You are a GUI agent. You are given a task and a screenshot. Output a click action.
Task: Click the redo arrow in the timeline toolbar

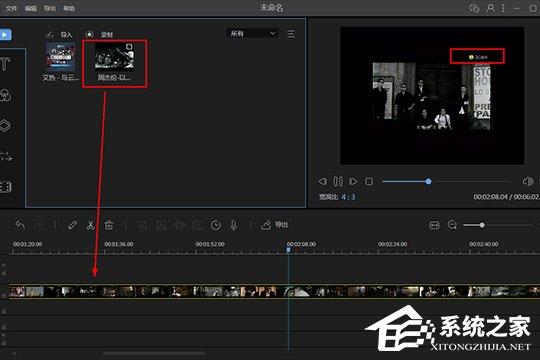tap(38, 225)
